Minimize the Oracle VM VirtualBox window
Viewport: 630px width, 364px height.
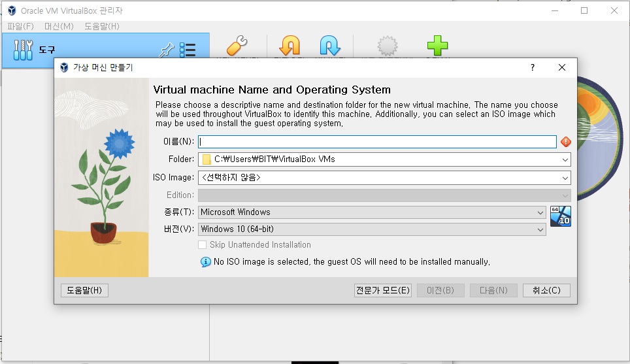(x=555, y=11)
